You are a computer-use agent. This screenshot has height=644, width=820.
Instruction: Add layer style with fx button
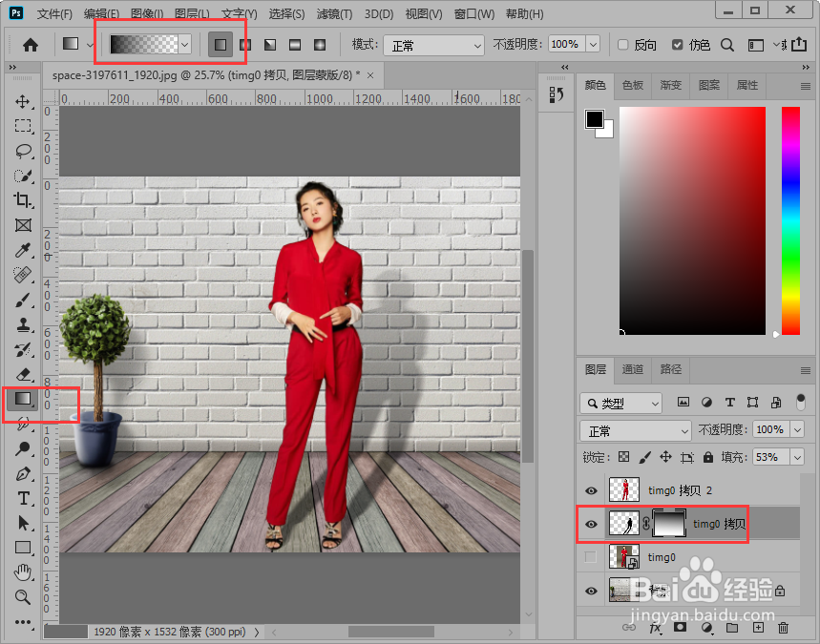pyautogui.click(x=655, y=628)
